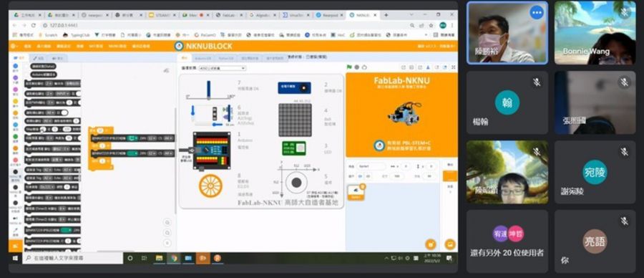The height and width of the screenshot is (278, 644).
Task: Open the new browser tab button
Action: [x=386, y=15]
